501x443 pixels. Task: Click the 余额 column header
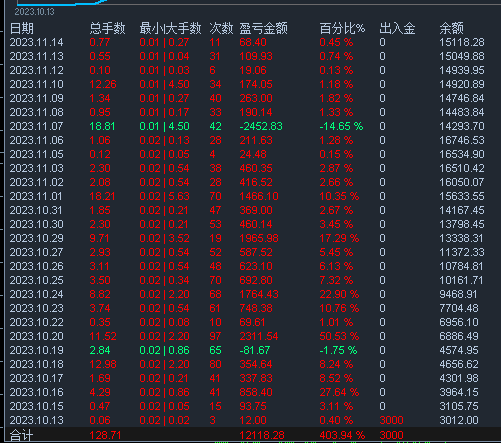click(x=451, y=29)
